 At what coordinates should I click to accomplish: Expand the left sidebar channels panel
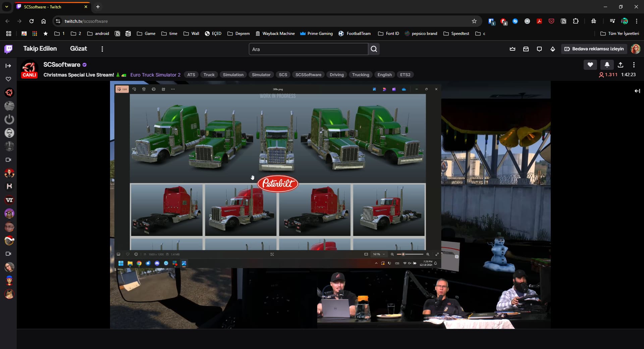pos(8,66)
